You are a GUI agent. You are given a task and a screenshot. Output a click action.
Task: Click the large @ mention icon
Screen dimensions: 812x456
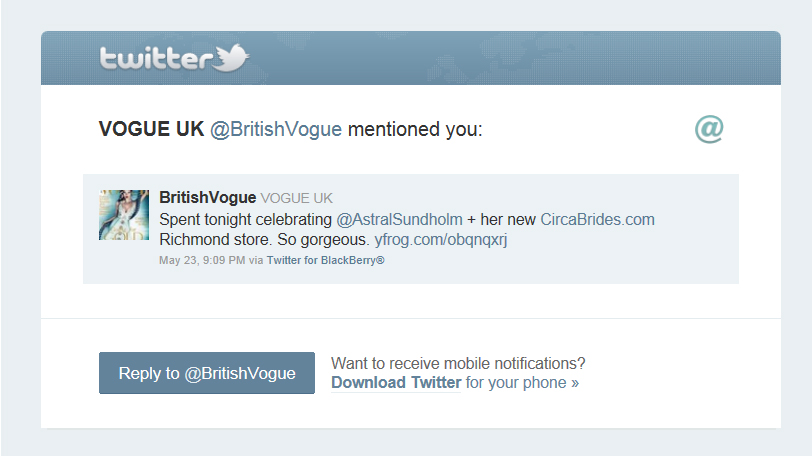[x=709, y=129]
